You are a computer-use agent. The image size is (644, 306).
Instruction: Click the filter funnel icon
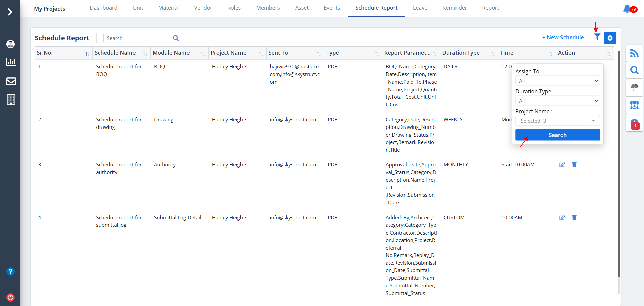click(597, 37)
